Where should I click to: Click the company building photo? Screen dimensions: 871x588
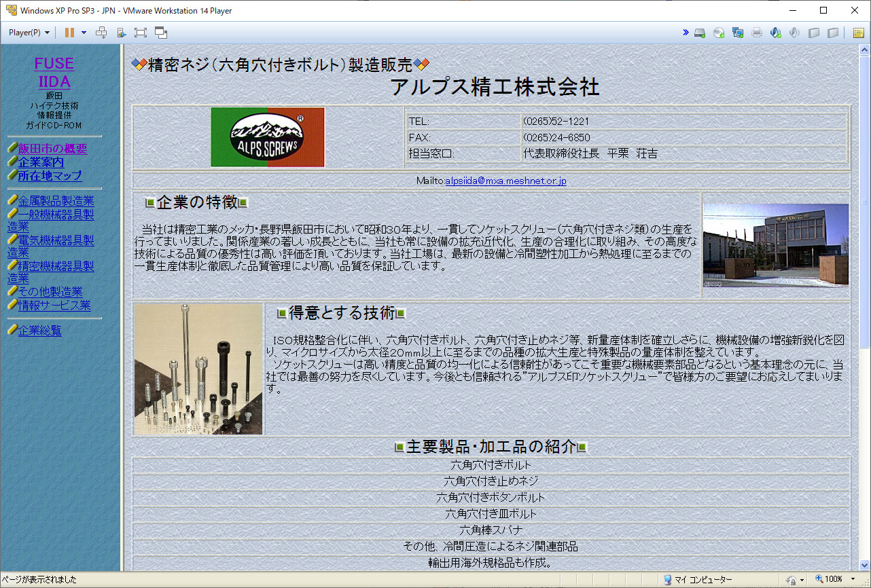776,245
